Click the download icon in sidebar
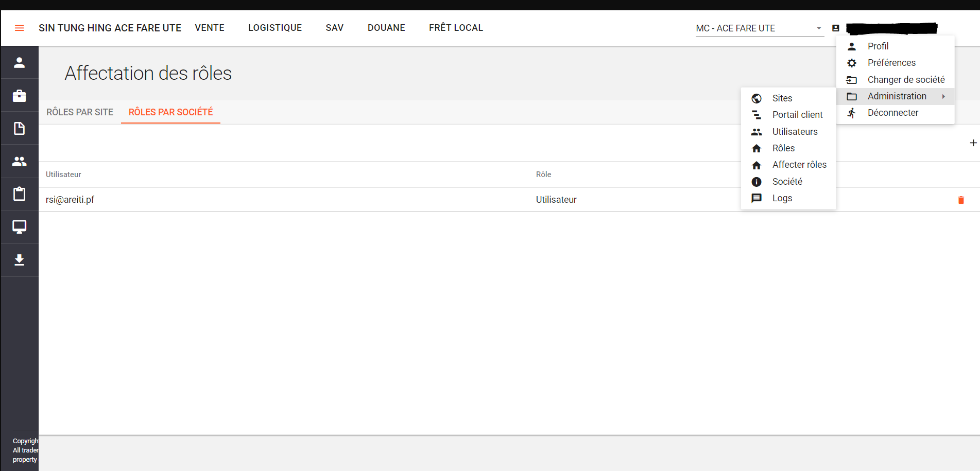The height and width of the screenshot is (471, 980). click(20, 260)
